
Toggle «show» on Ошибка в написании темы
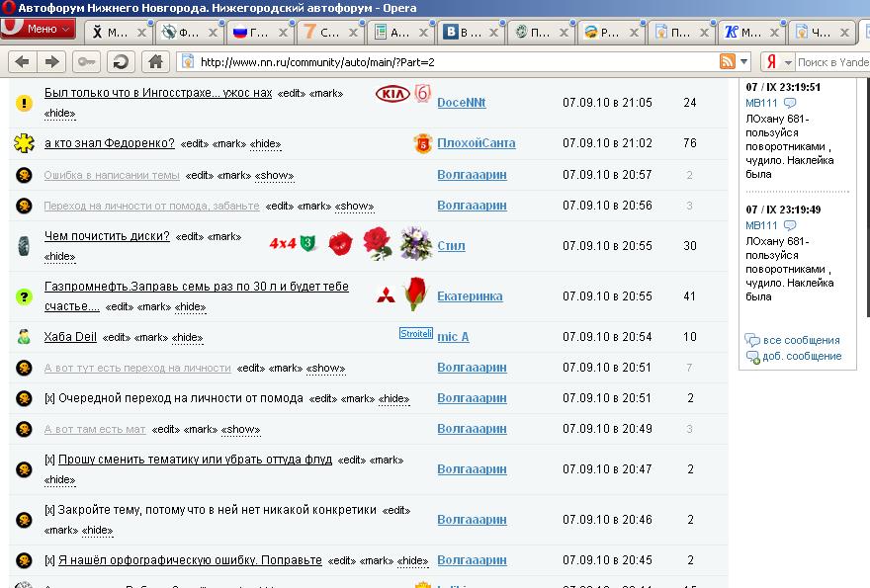tap(274, 176)
